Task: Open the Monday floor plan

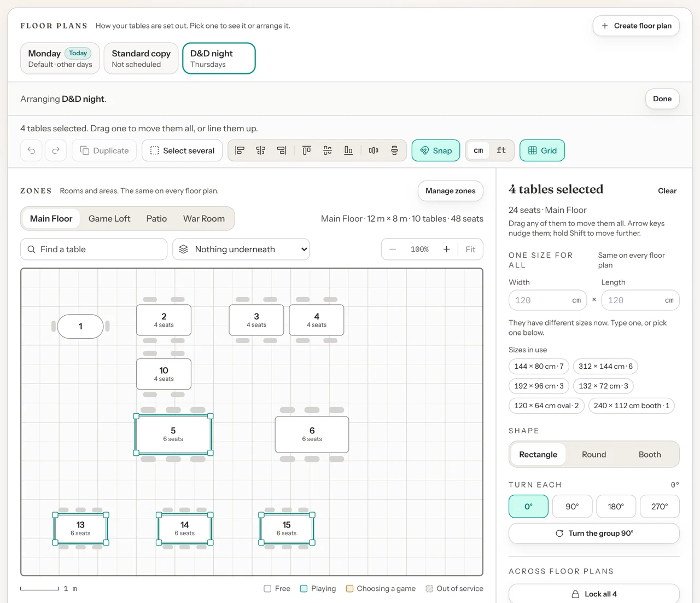Action: point(60,59)
